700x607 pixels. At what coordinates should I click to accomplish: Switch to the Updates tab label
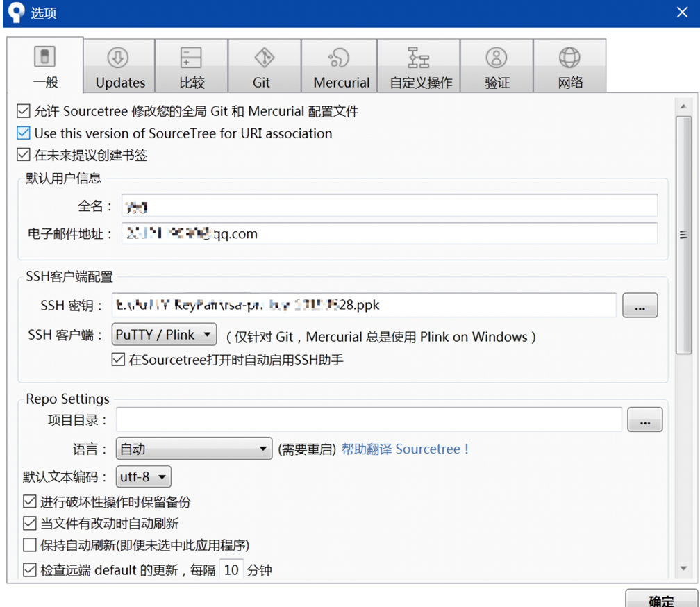point(121,83)
